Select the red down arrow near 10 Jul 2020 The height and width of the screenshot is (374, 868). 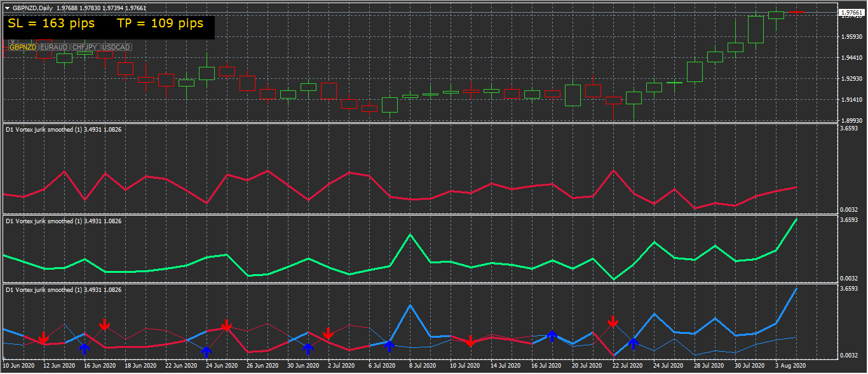[470, 341]
